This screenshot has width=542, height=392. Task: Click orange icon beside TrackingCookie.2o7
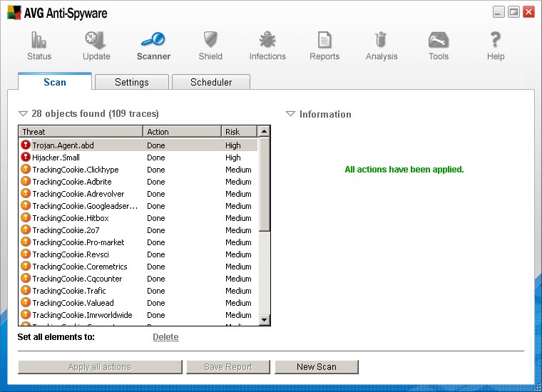coord(26,229)
